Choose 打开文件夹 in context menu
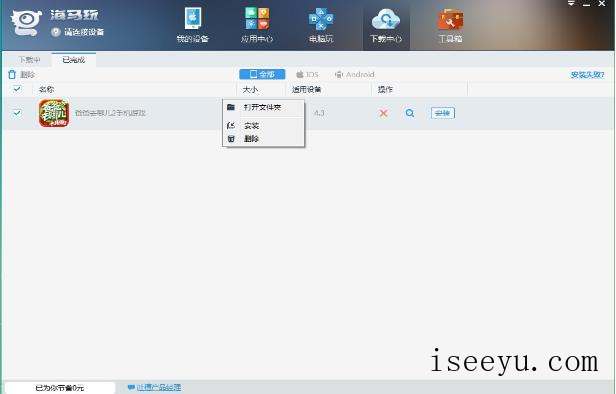The height and width of the screenshot is (394, 616). (263, 107)
